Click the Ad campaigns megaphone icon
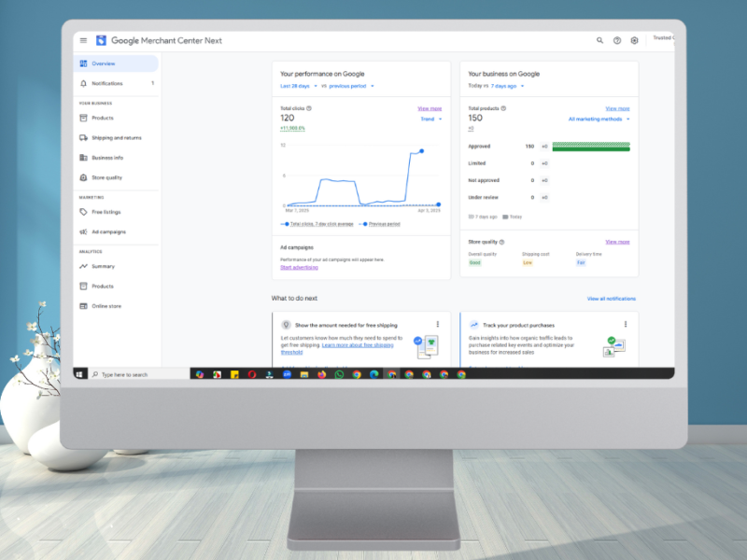Viewport: 747px width, 560px height. tap(83, 231)
